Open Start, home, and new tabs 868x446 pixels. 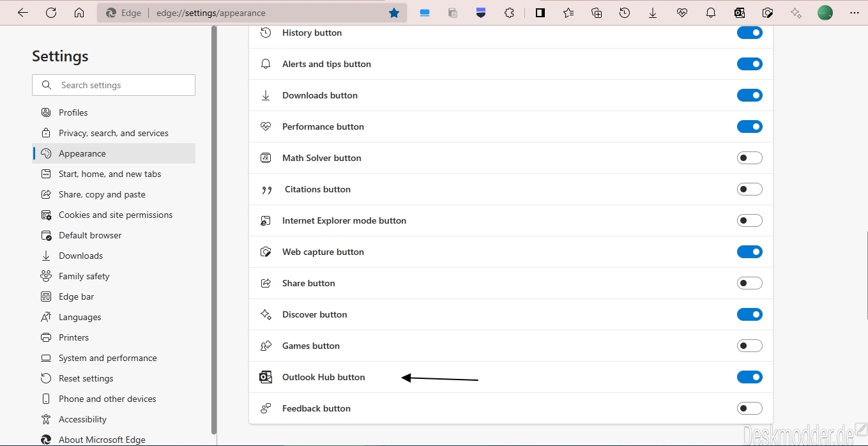[114, 174]
